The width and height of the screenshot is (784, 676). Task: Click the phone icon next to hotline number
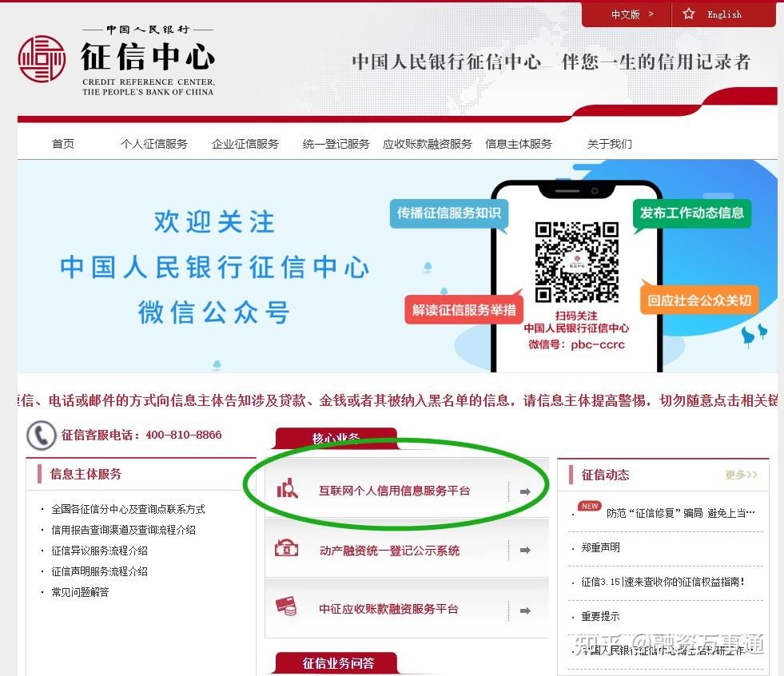41,435
